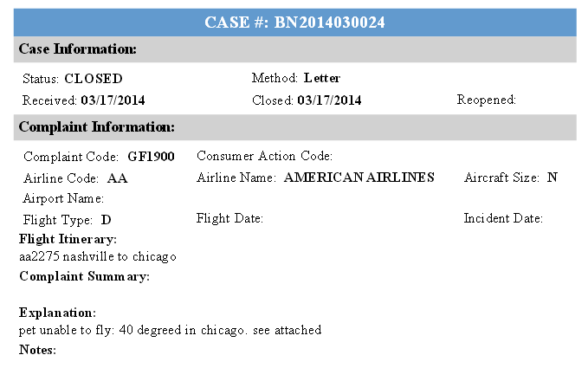Viewport: 588px width, 368px height.
Task: Select the airline code AA
Action: pyautogui.click(x=118, y=178)
